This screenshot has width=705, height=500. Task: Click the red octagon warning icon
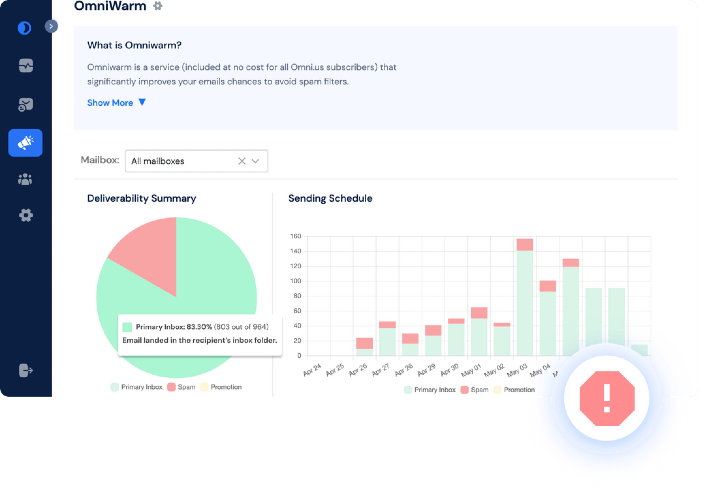pyautogui.click(x=607, y=398)
